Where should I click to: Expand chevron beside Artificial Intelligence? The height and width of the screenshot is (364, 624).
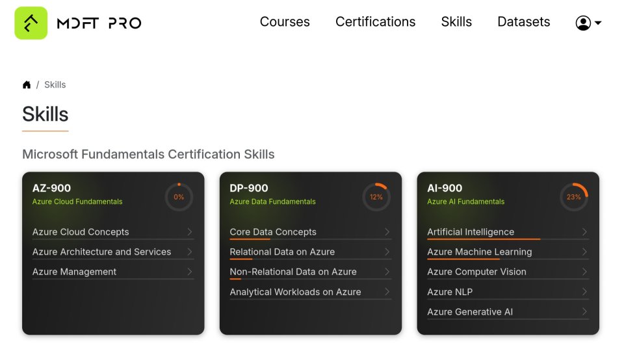point(584,232)
